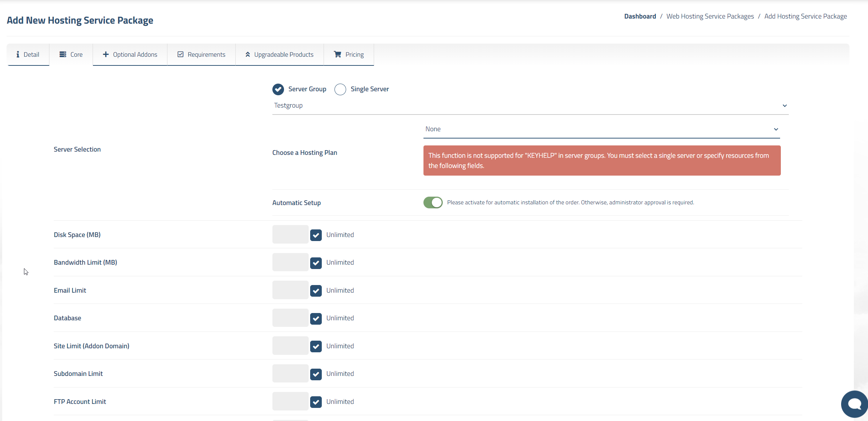Click the info icon on Detail tab
868x421 pixels.
[x=18, y=55]
